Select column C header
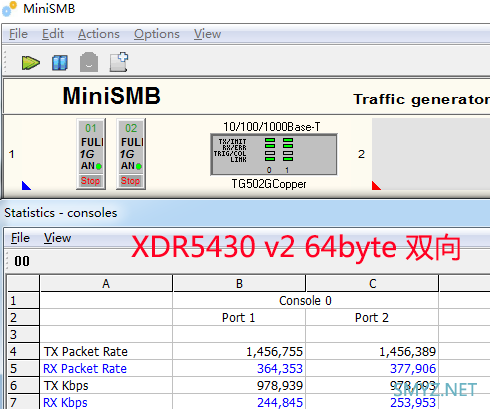Viewport: 490px width, 409px height. (373, 283)
